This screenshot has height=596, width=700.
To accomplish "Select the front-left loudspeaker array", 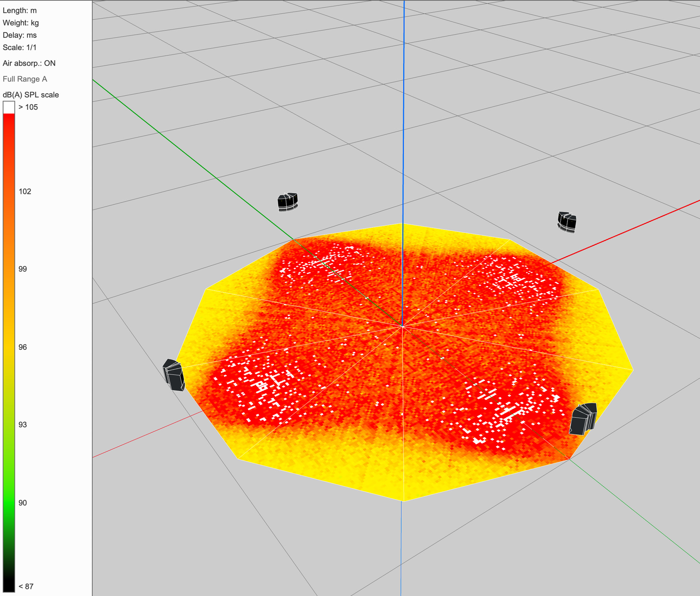I will click(174, 375).
